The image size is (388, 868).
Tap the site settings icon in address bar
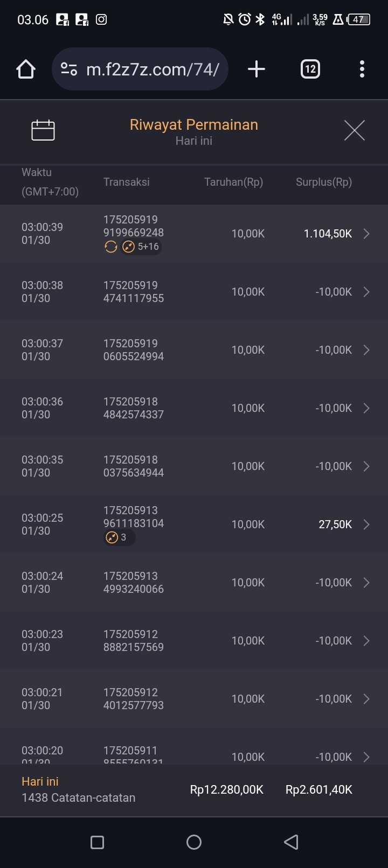click(69, 69)
